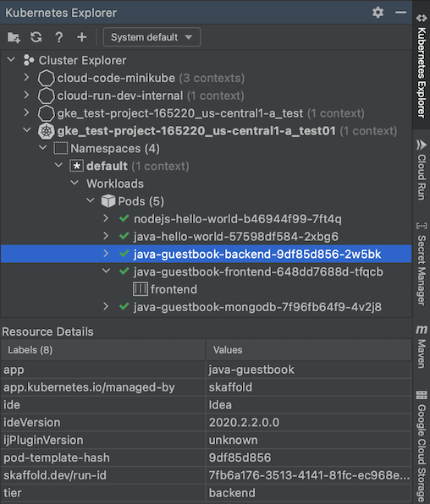The width and height of the screenshot is (430, 504).
Task: Select app.kubernetes.io/managed-by label
Action: [103, 387]
